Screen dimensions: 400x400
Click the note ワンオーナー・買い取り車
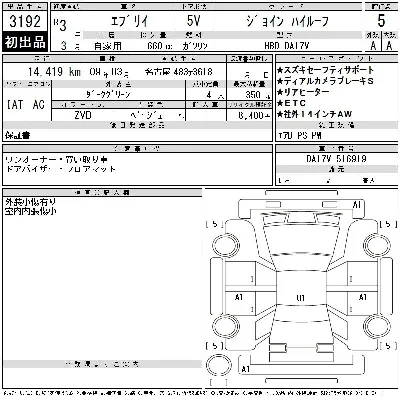[56, 160]
